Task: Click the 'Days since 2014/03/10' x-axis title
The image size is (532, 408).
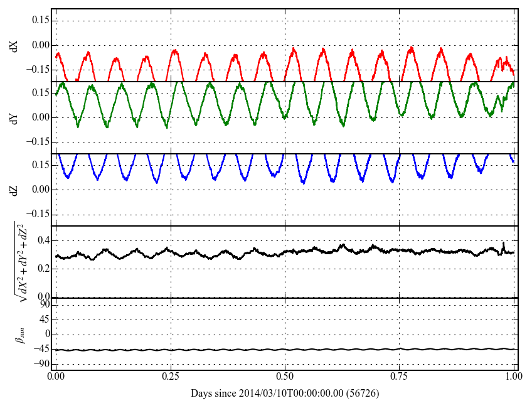Action: coord(285,394)
